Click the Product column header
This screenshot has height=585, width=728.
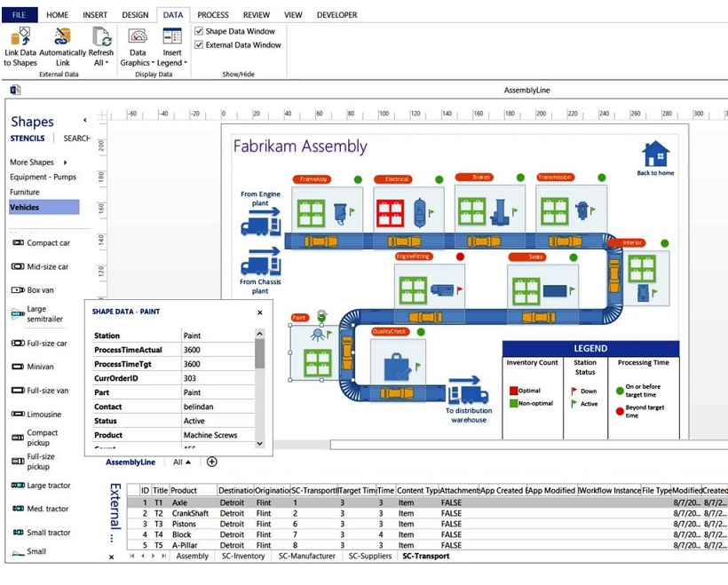194,490
